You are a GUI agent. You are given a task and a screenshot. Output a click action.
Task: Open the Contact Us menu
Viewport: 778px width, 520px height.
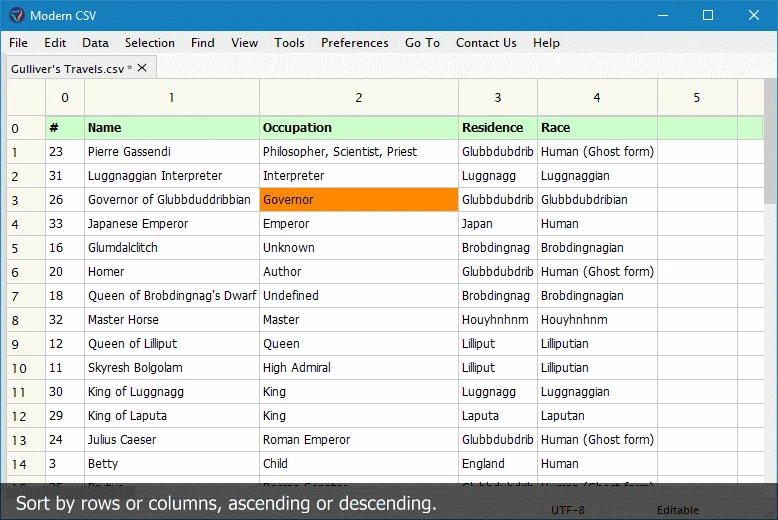[486, 43]
